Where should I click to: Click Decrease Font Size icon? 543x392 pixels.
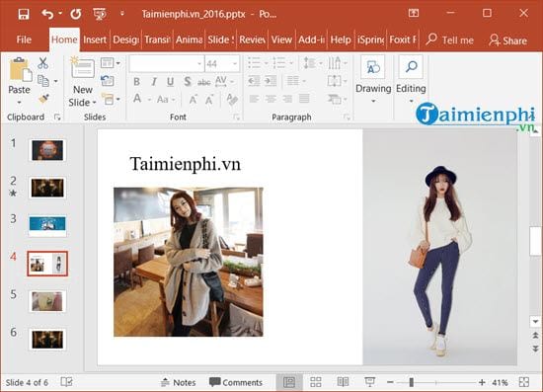tap(209, 100)
